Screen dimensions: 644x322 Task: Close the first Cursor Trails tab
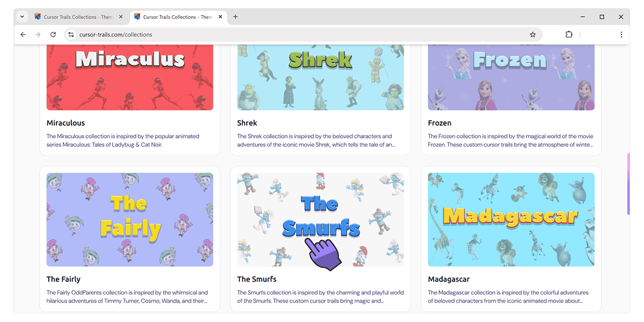(121, 17)
